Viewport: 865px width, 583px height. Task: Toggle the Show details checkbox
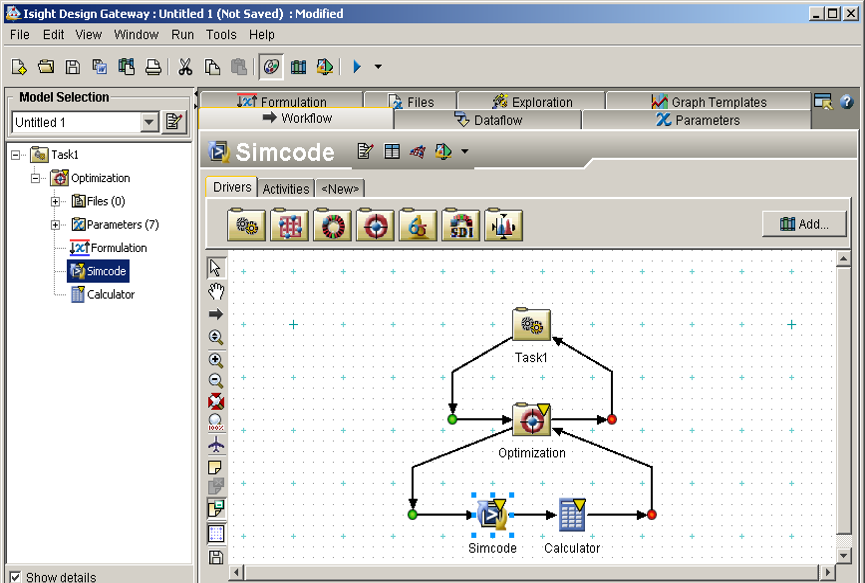coord(15,577)
